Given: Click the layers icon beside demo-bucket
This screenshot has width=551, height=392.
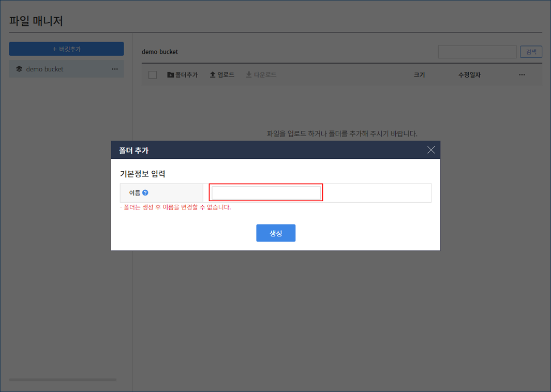Looking at the screenshot, I should tap(19, 69).
